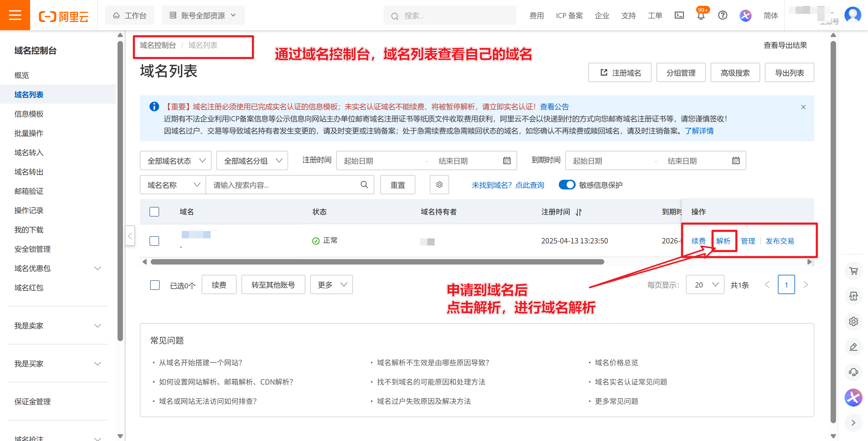868x441 pixels.
Task: Click the search magnifier icon in domain search
Action: click(x=364, y=185)
